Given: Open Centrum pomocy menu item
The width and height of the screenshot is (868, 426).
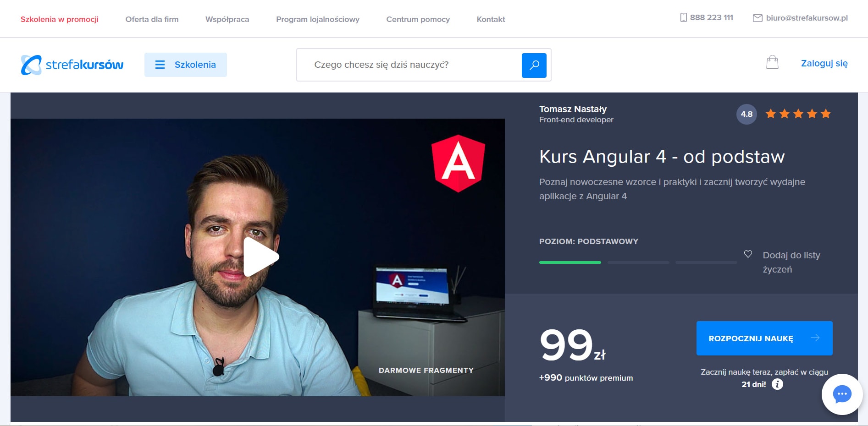Looking at the screenshot, I should (418, 19).
